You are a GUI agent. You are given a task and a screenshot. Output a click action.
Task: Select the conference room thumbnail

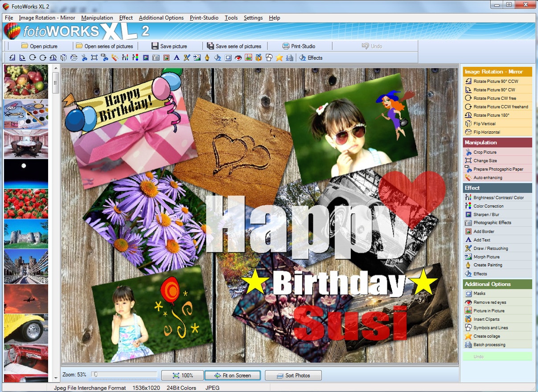point(26,143)
